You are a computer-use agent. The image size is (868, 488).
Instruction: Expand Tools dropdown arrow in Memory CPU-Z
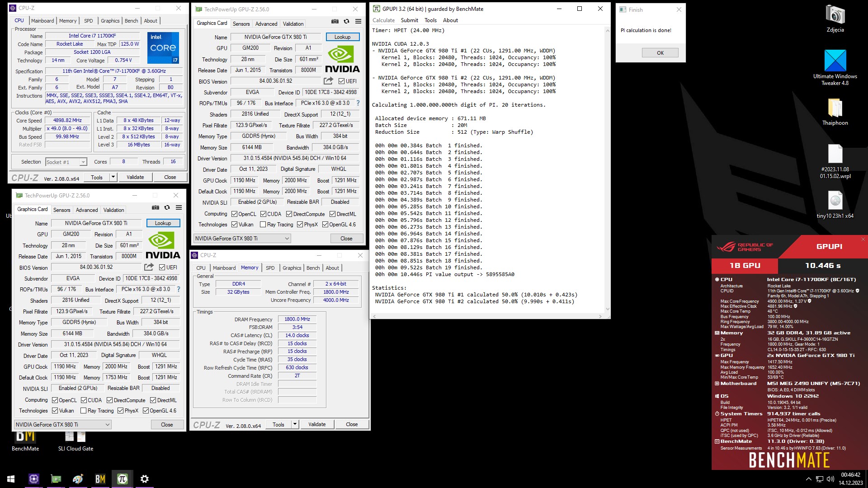[x=295, y=424]
